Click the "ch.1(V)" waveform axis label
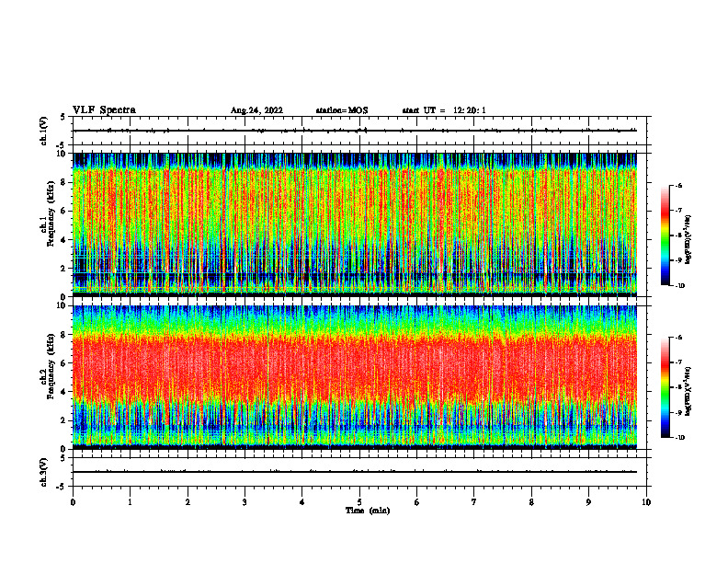Image resolution: width=728 pixels, height=563 pixels. (x=44, y=131)
